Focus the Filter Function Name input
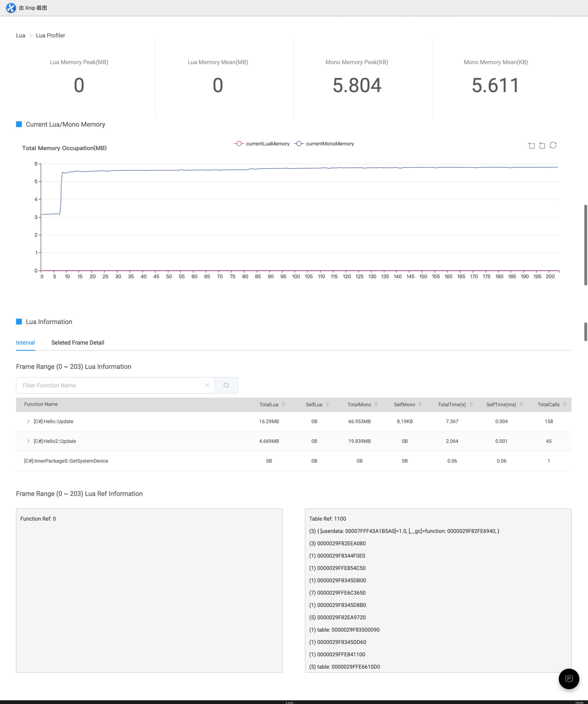The width and height of the screenshot is (588, 704). pyautogui.click(x=111, y=385)
